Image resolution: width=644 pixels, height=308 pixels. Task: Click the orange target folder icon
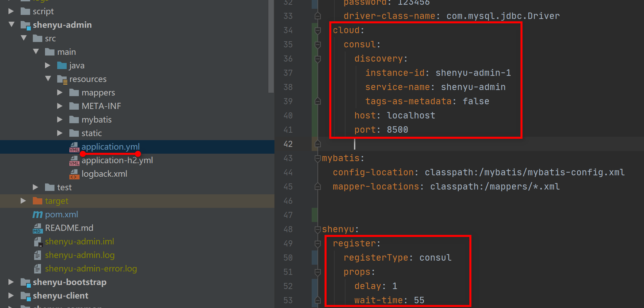pos(38,201)
